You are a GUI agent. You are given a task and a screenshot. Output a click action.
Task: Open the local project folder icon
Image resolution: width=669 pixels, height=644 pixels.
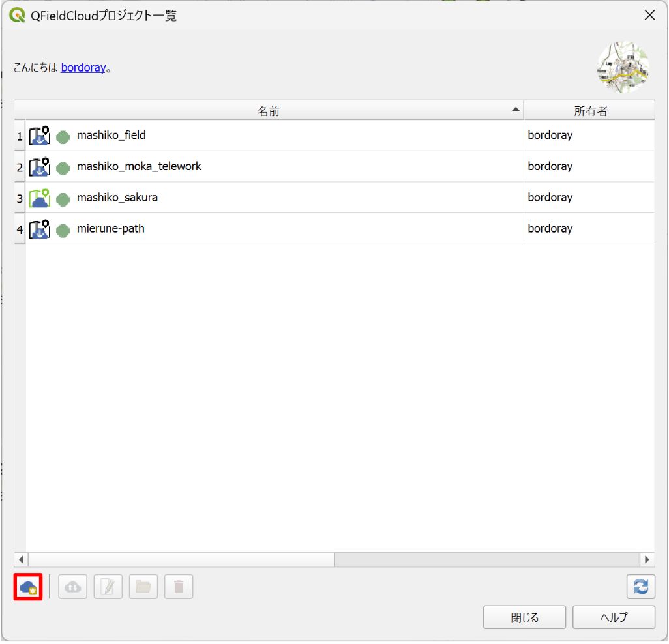143,588
